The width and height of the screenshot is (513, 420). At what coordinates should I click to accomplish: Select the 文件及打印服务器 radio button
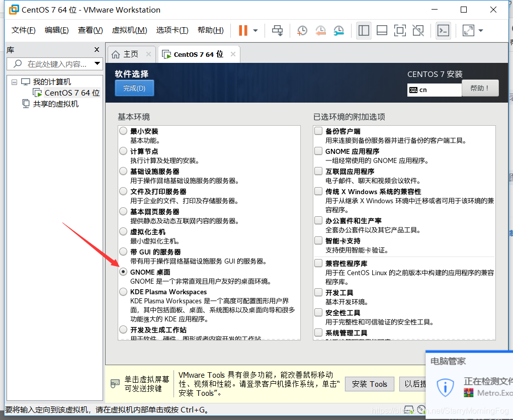coord(123,191)
